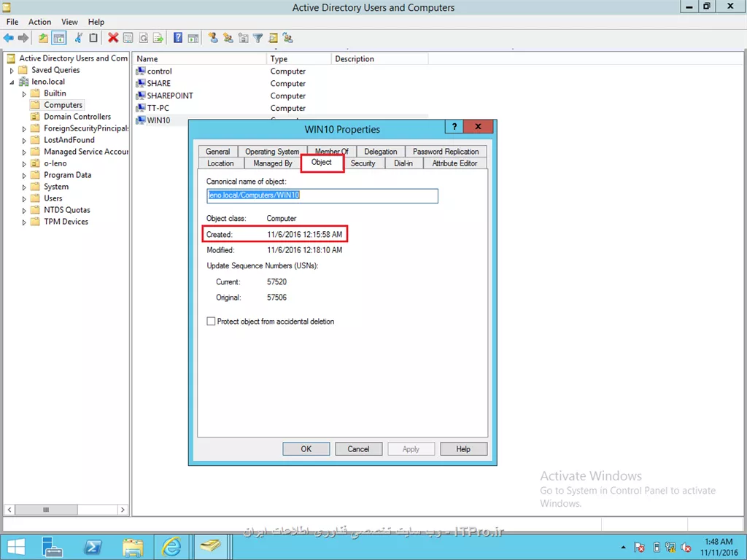Open the Action menu
The height and width of the screenshot is (560, 747).
click(39, 22)
